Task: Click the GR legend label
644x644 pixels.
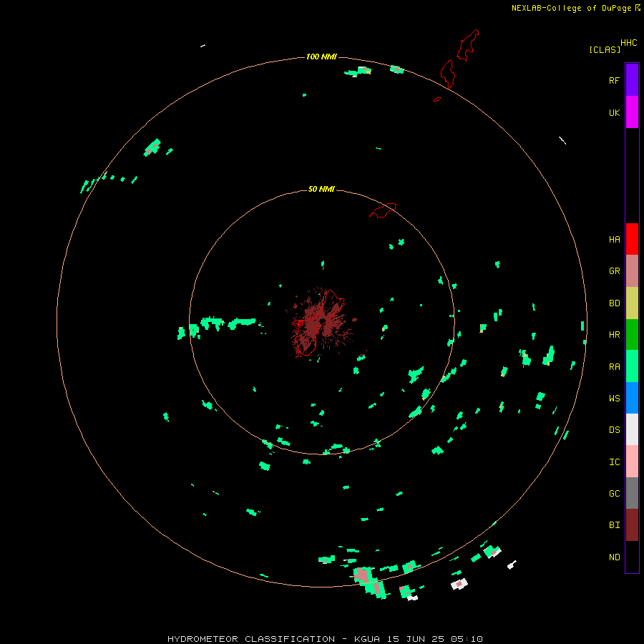Action: click(x=614, y=271)
